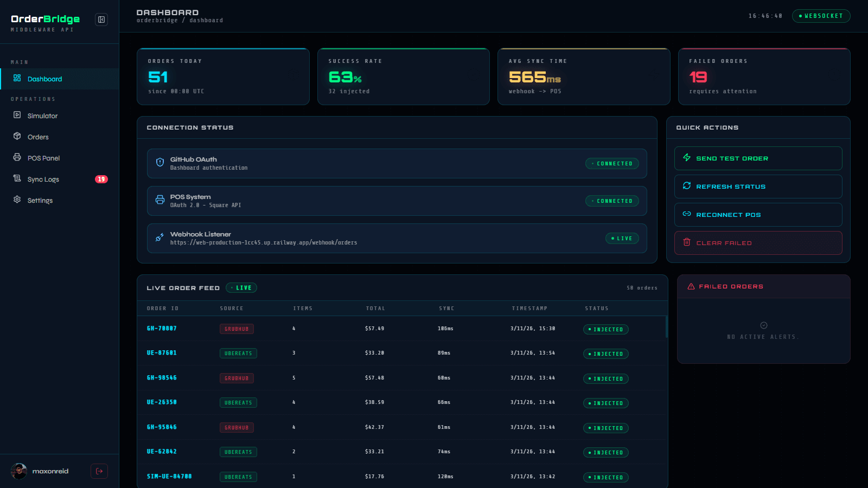The image size is (868, 488).
Task: Open the Orders section via its box icon
Action: tap(18, 137)
